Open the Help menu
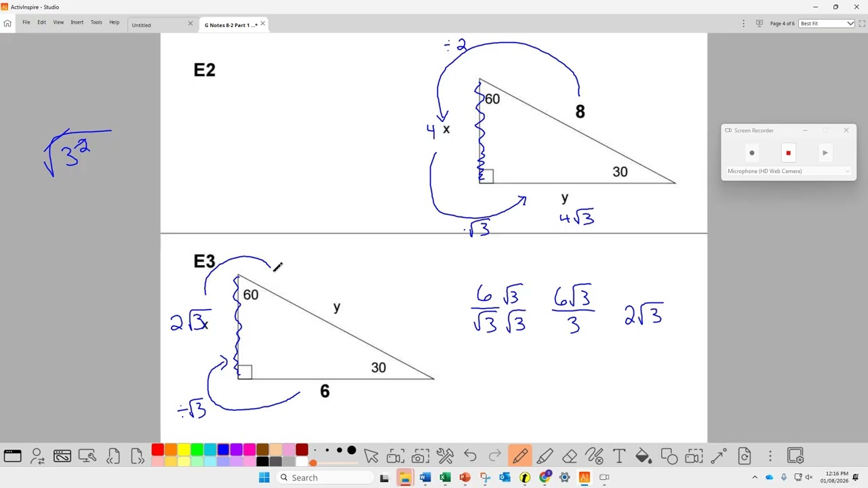 [114, 22]
